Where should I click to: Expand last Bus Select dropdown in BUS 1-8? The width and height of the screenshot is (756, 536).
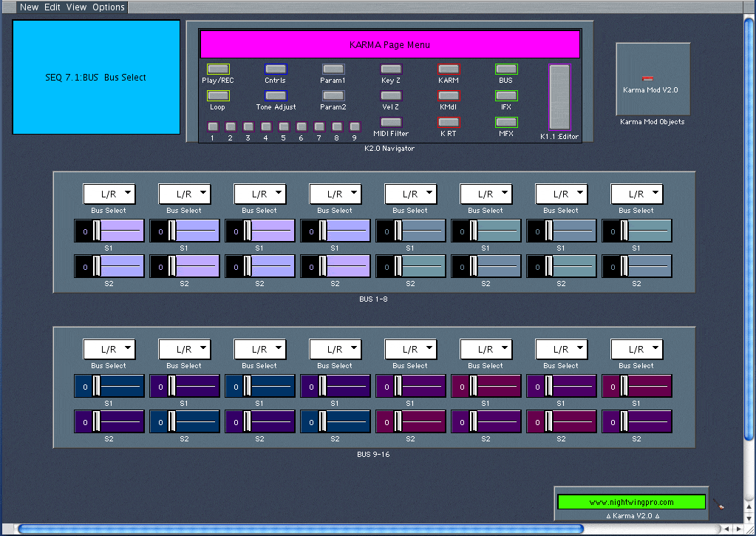[636, 194]
